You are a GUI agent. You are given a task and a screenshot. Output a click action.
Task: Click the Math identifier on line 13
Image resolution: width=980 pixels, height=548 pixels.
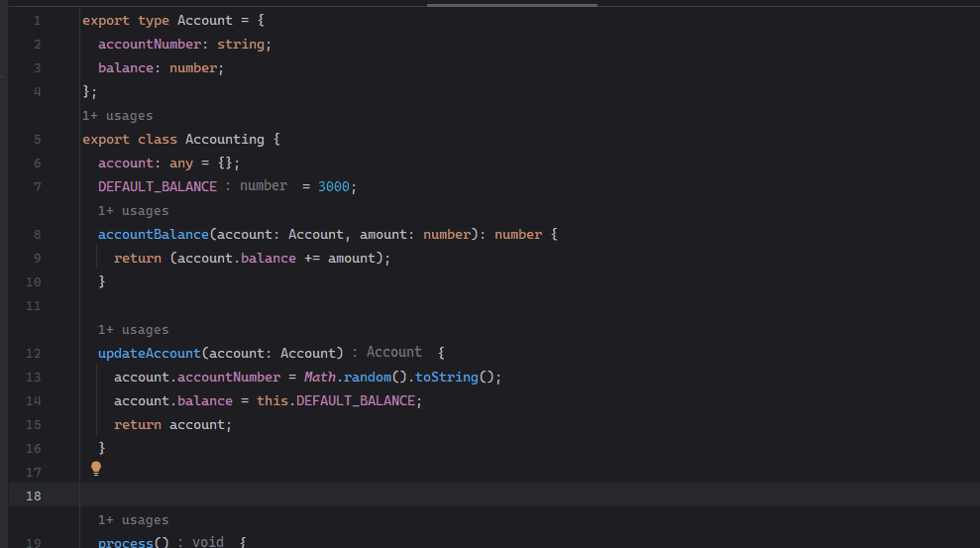tap(320, 378)
